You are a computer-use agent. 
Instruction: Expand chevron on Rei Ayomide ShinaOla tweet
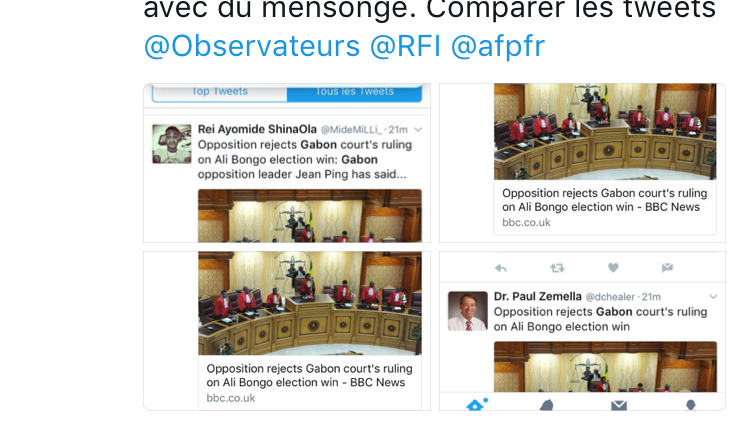[418, 130]
